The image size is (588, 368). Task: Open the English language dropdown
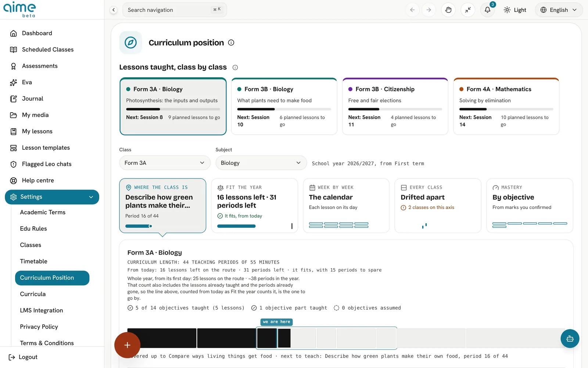pyautogui.click(x=559, y=10)
